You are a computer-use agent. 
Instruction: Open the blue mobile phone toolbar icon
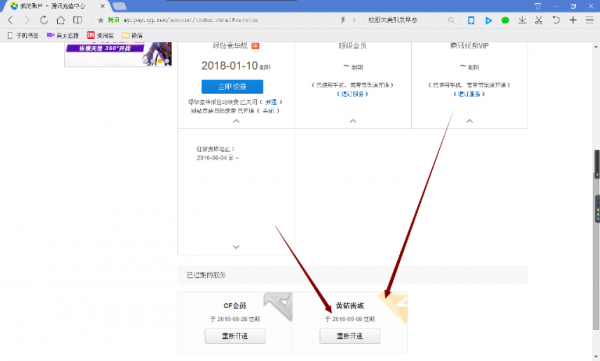click(x=471, y=20)
